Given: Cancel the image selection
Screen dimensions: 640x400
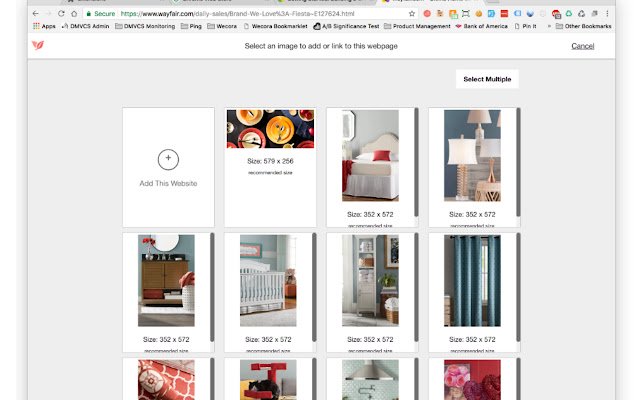Looking at the screenshot, I should point(582,46).
